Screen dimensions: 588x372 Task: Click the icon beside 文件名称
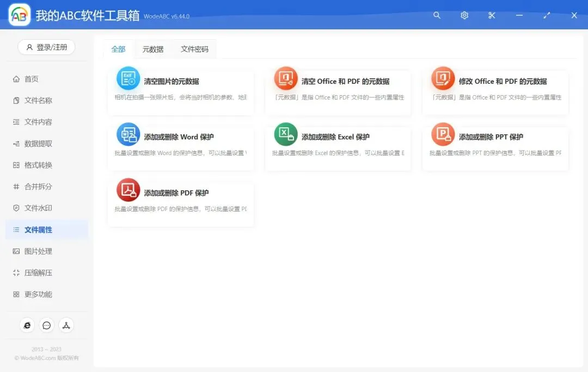tap(16, 101)
